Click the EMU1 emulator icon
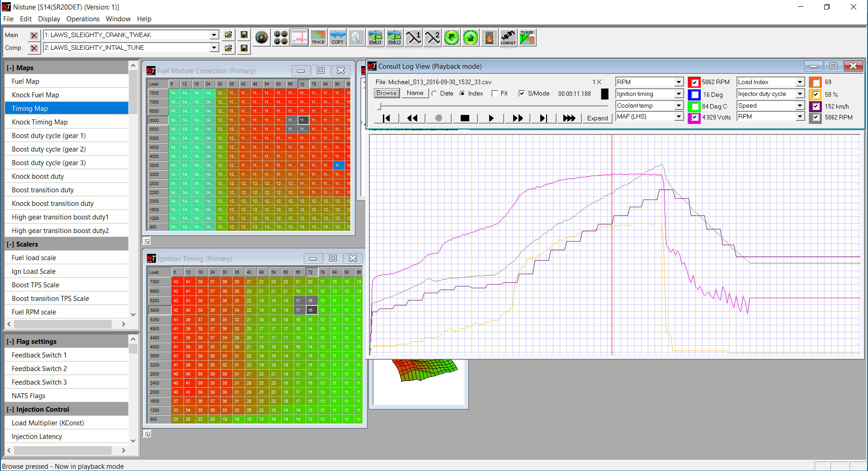868x471 pixels. [375, 38]
